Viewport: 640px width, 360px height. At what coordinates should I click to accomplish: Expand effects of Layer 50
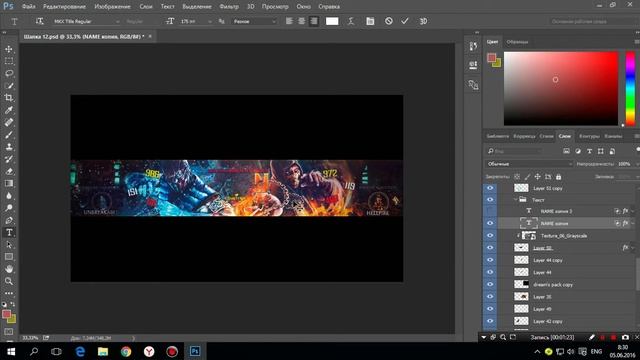pyautogui.click(x=633, y=248)
